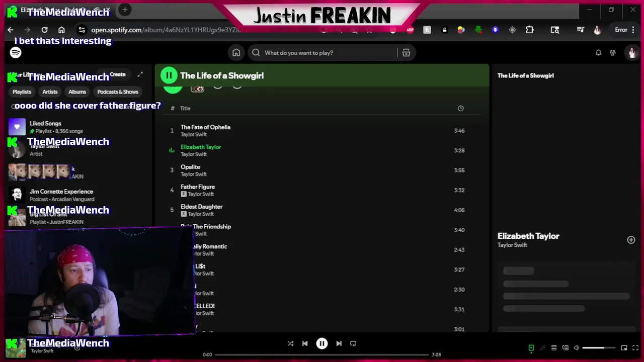This screenshot has height=362, width=644.
Task: View site information icon in address bar
Action: [82, 30]
